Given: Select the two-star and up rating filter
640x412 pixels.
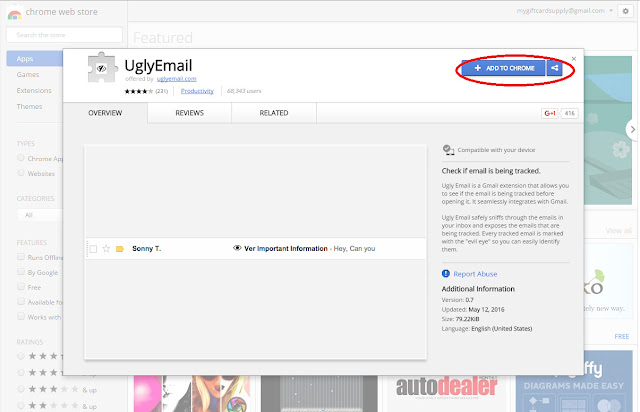Looking at the screenshot, I should coord(21,405).
